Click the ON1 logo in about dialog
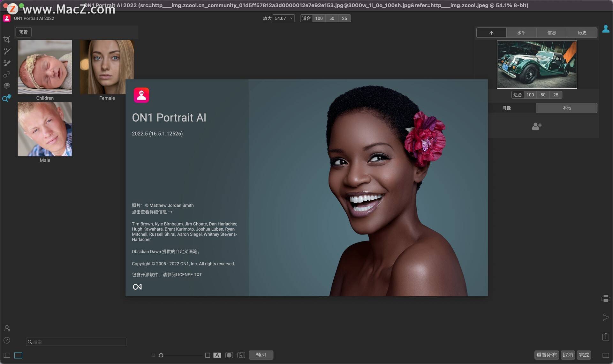This screenshot has height=364, width=613. (x=137, y=287)
